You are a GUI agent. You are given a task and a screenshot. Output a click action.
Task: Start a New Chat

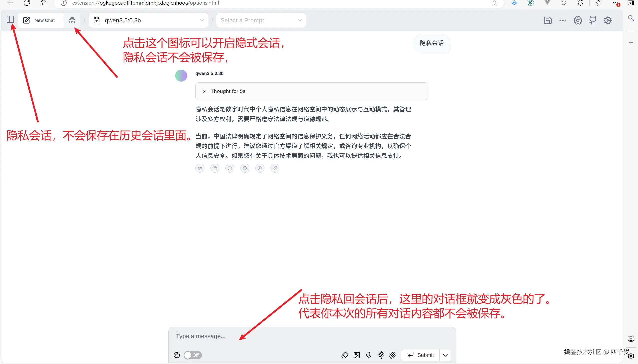pyautogui.click(x=40, y=20)
